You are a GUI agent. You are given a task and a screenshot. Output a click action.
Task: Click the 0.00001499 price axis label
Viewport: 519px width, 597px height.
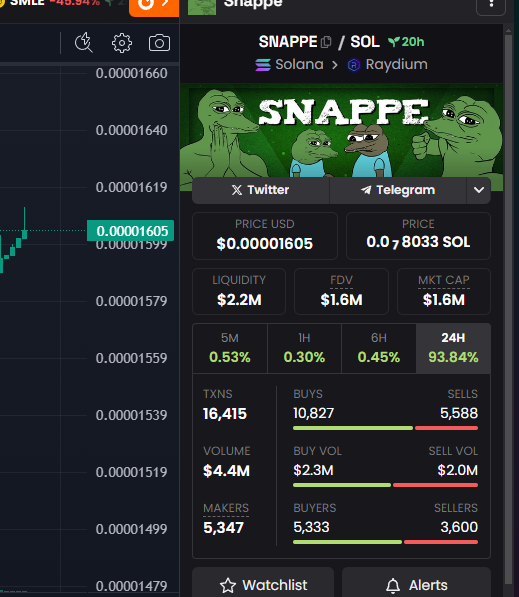pyautogui.click(x=131, y=529)
